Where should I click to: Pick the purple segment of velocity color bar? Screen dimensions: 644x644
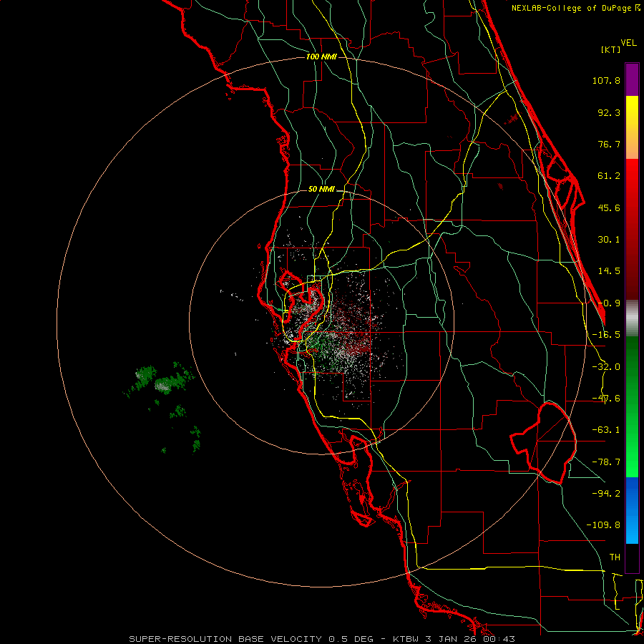(632, 79)
